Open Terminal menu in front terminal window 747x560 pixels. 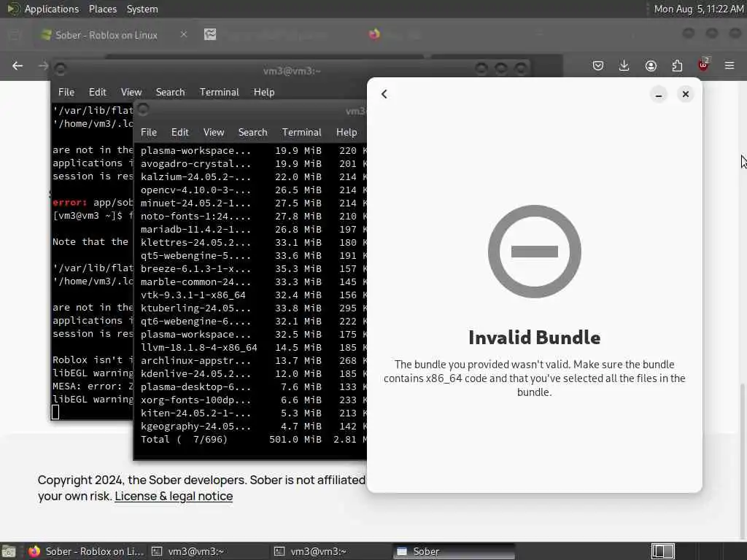[x=301, y=132]
